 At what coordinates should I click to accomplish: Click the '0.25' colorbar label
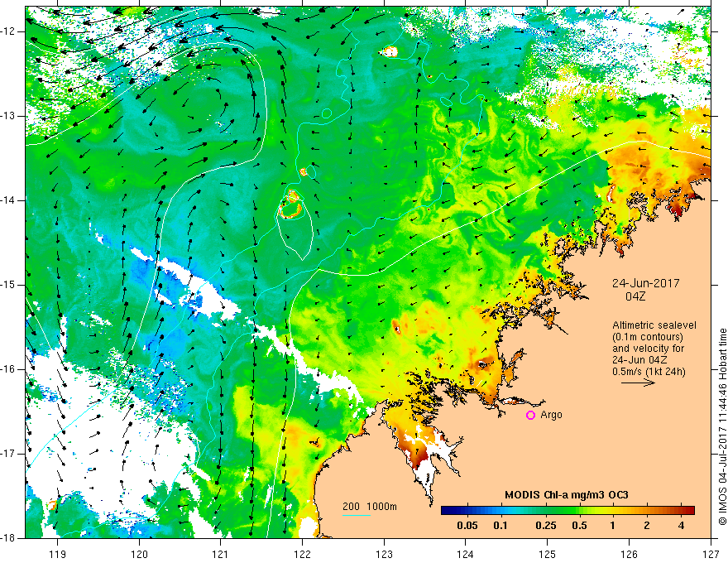coord(545,526)
